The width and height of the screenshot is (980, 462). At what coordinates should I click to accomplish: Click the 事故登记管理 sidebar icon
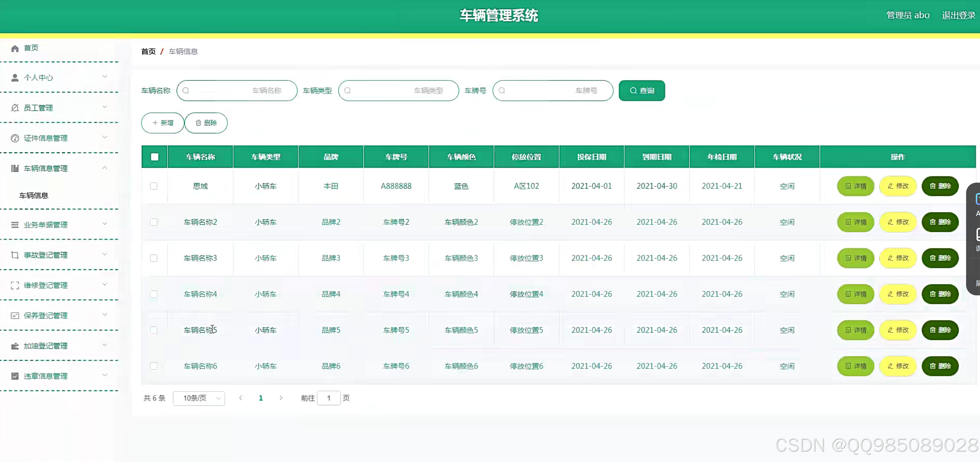coord(15,255)
